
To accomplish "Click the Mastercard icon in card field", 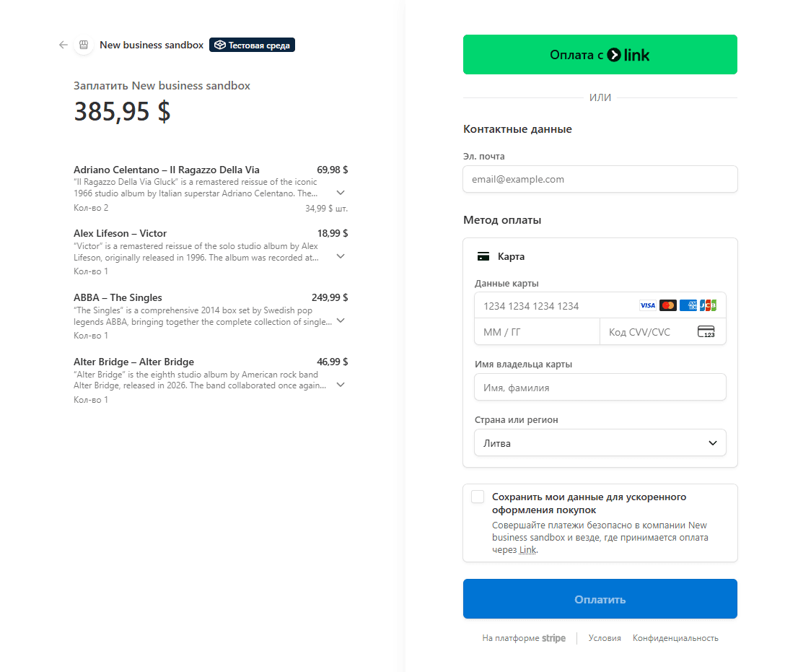I will pos(668,305).
